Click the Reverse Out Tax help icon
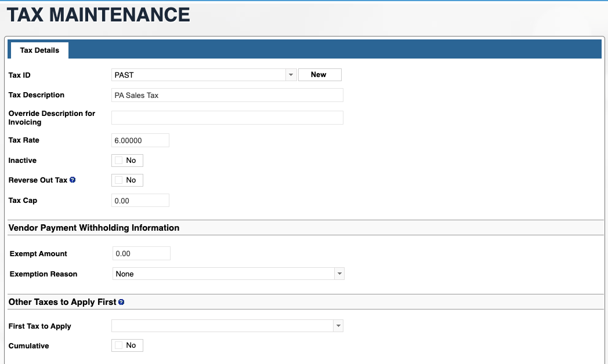Screen dimensions: 608x364 [x=73, y=180]
